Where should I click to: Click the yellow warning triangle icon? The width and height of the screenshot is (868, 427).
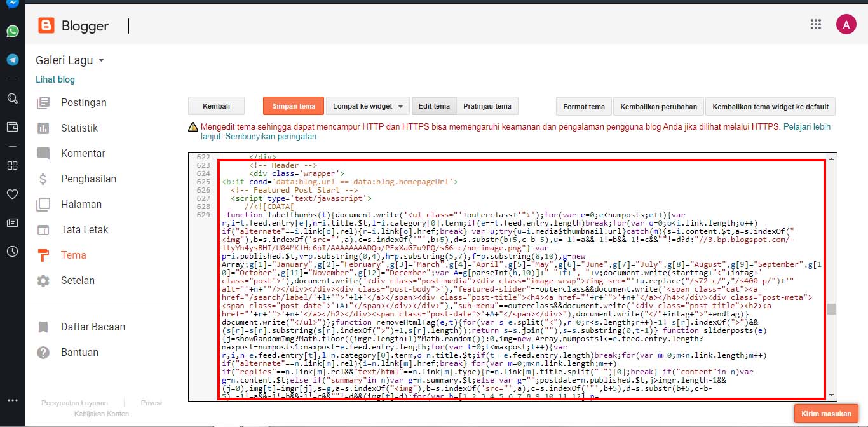click(193, 127)
